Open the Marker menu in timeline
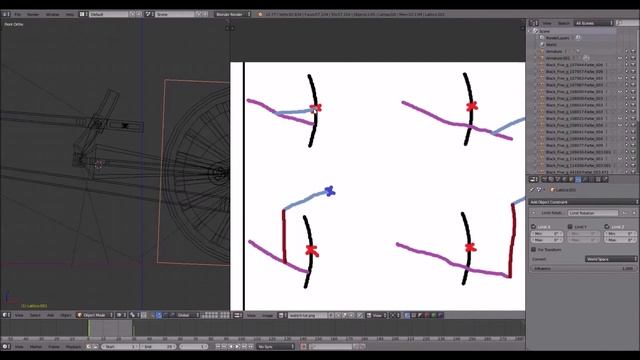 36,347
